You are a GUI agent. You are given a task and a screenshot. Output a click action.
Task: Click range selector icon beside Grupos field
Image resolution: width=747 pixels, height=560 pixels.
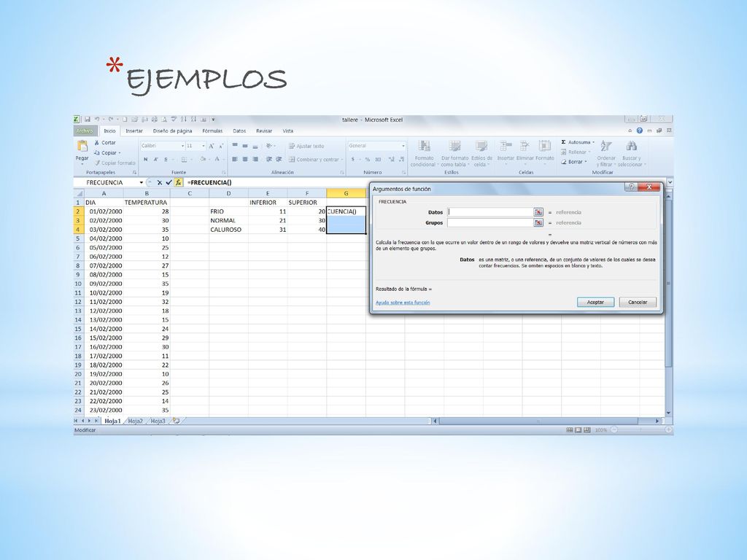tap(538, 223)
